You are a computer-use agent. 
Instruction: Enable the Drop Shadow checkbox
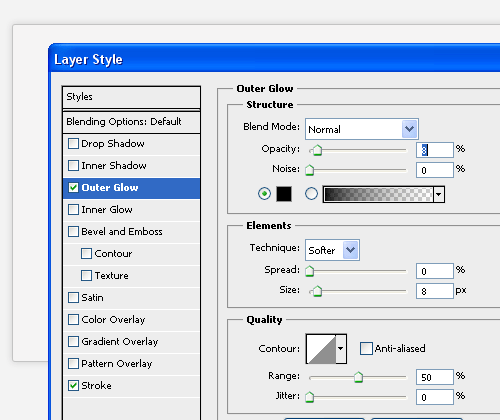(73, 144)
